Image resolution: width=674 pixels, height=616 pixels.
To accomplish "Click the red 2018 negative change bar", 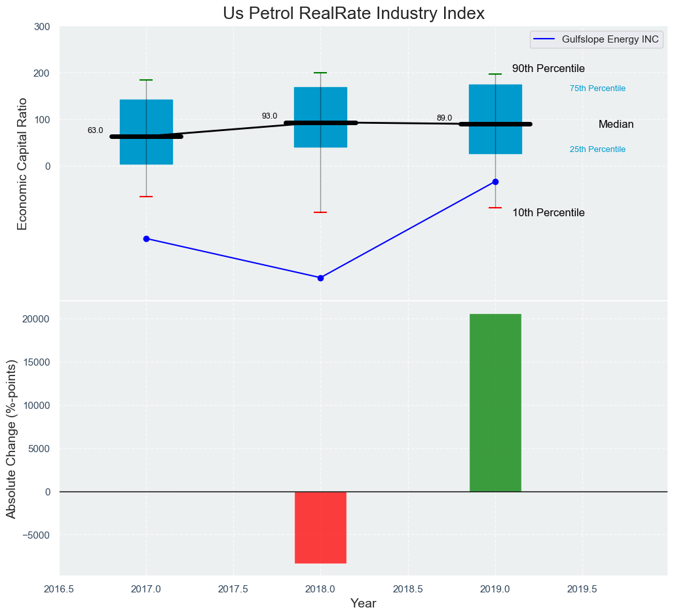I will (320, 527).
